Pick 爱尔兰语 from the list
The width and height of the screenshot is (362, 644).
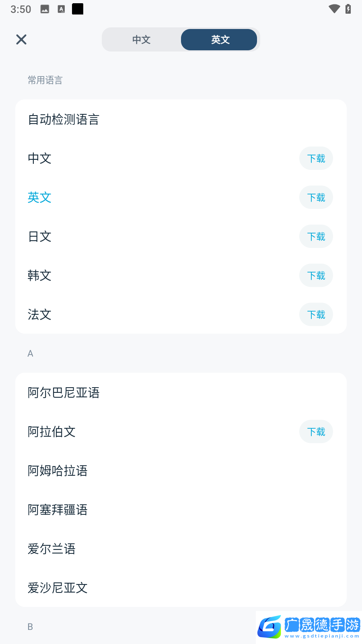click(51, 549)
